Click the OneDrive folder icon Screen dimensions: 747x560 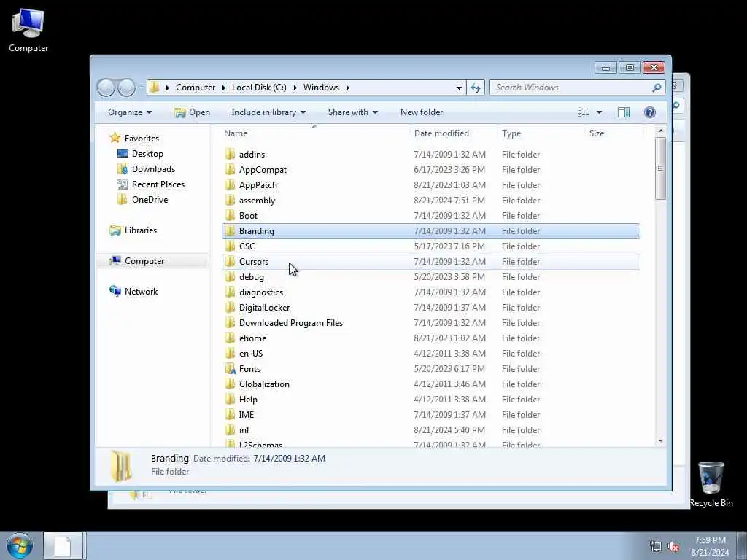click(x=123, y=200)
